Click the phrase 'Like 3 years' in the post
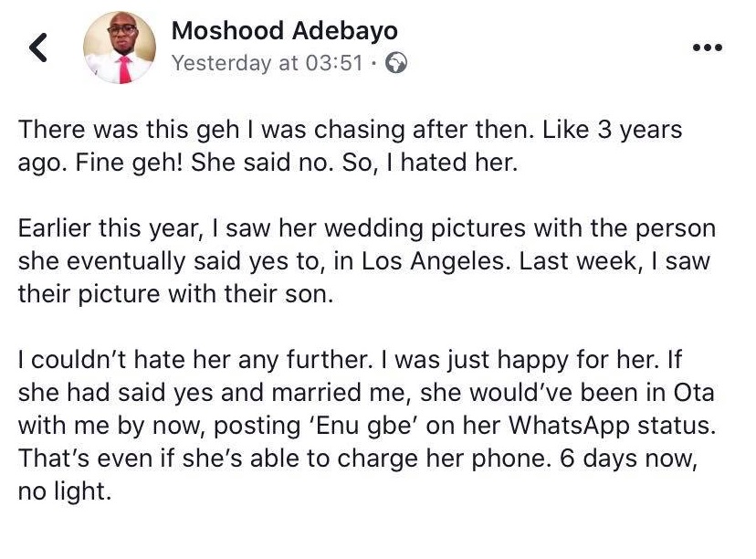Image resolution: width=756 pixels, height=559 pixels. pos(612,129)
